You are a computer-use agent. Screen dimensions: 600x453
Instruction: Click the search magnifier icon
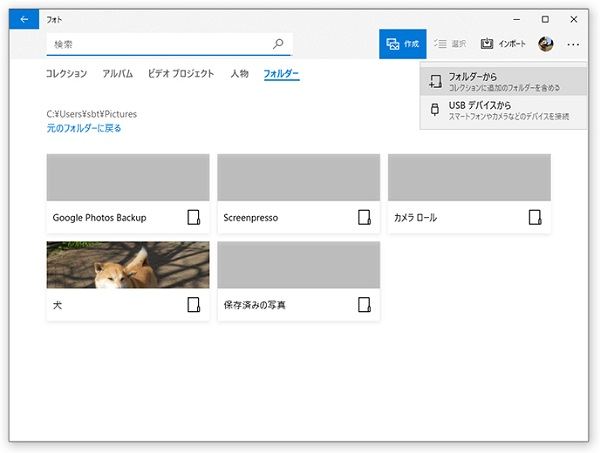tap(278, 44)
